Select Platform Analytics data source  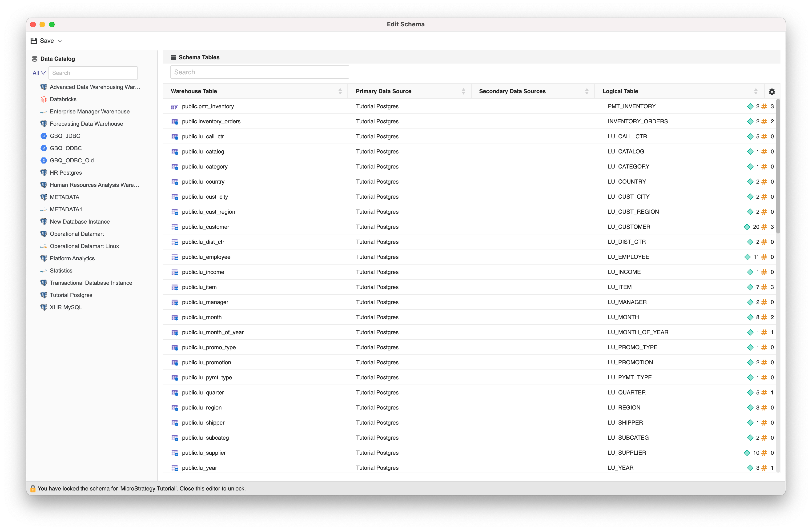tap(72, 258)
